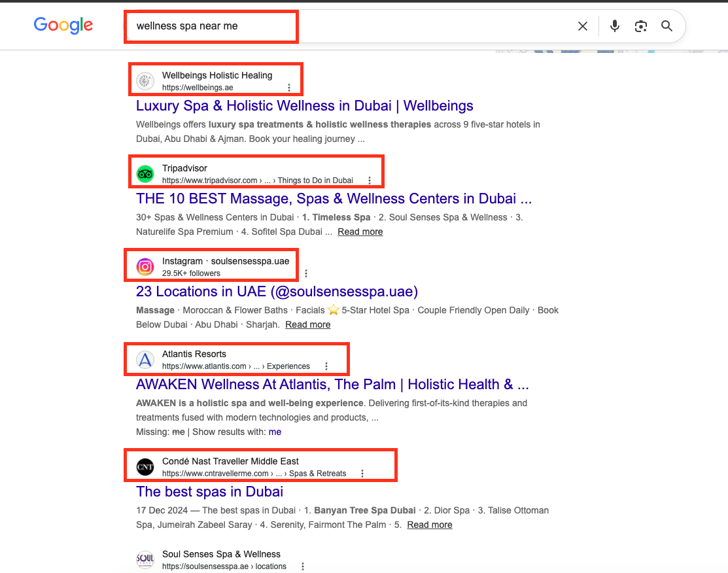
Task: Open options menu for Tripadvisor result
Action: [x=370, y=180]
